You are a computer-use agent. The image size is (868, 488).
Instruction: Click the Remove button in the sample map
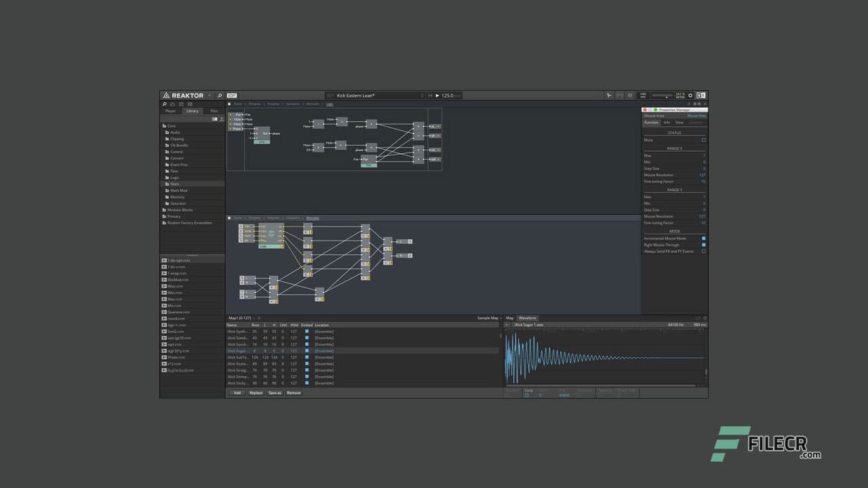click(x=293, y=392)
